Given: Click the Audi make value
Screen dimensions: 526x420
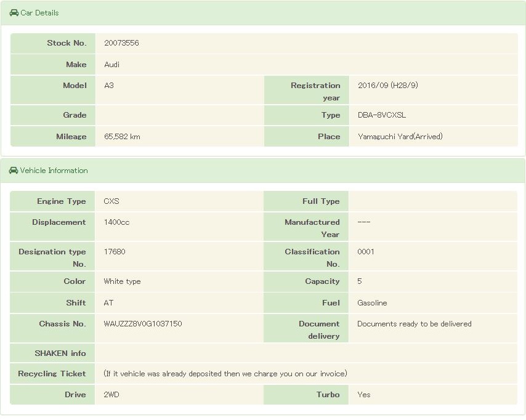Looking at the screenshot, I should (112, 65).
